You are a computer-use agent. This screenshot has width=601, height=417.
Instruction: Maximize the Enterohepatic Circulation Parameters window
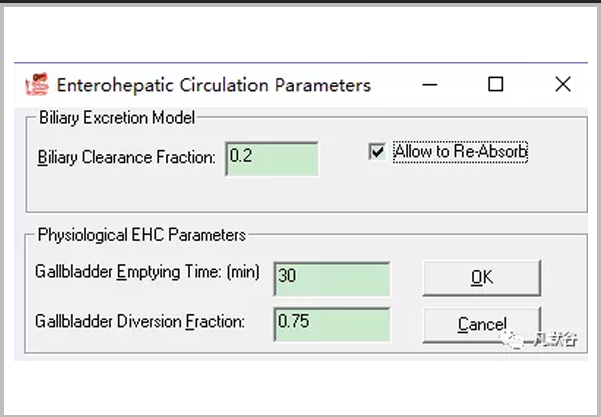[x=495, y=85]
